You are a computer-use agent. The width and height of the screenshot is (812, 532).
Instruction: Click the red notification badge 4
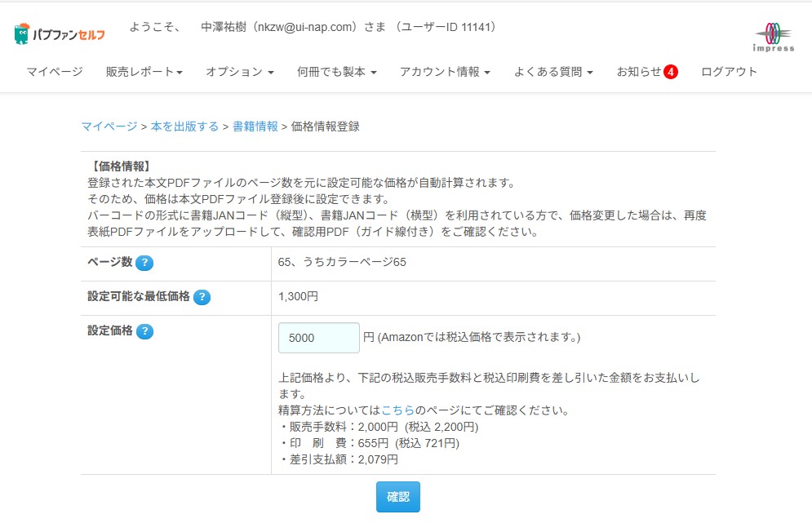(671, 72)
